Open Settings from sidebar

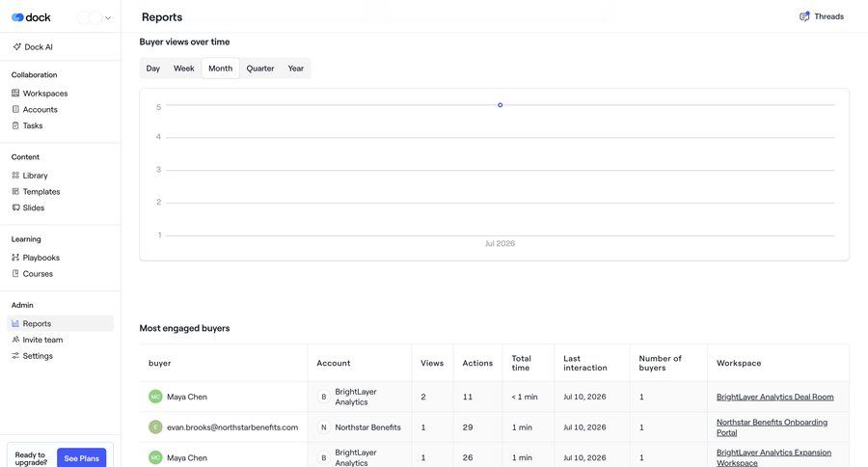point(61,355)
